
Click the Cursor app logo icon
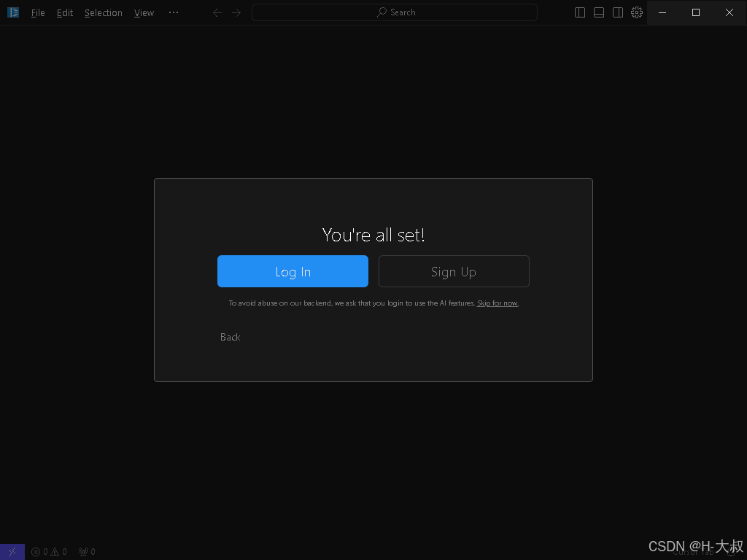13,12
